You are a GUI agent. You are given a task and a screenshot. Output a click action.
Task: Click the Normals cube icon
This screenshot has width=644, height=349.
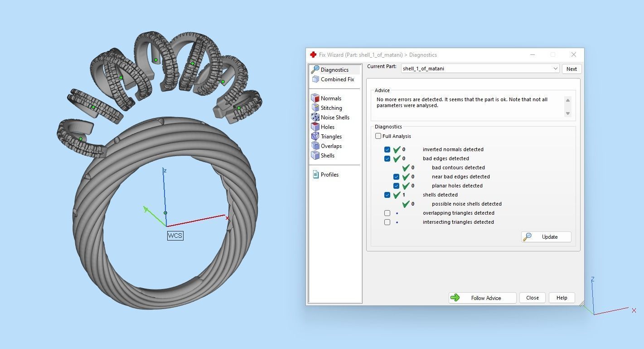click(315, 98)
